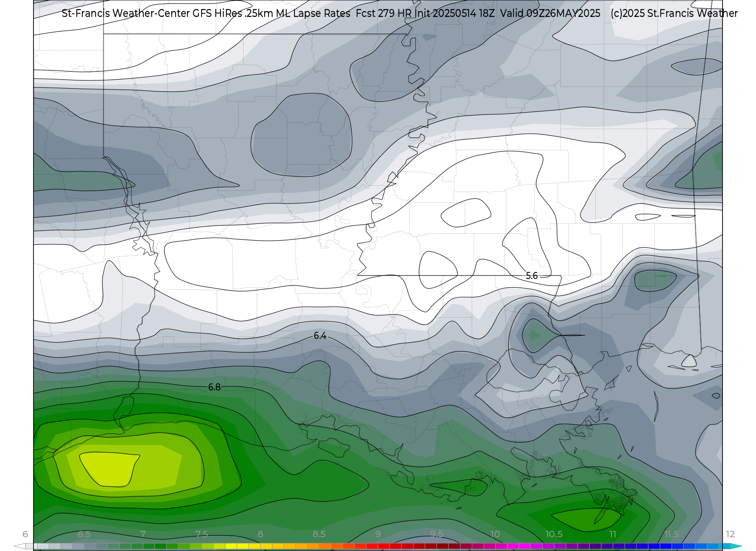Click the colorbar tick label 9.5

click(436, 534)
